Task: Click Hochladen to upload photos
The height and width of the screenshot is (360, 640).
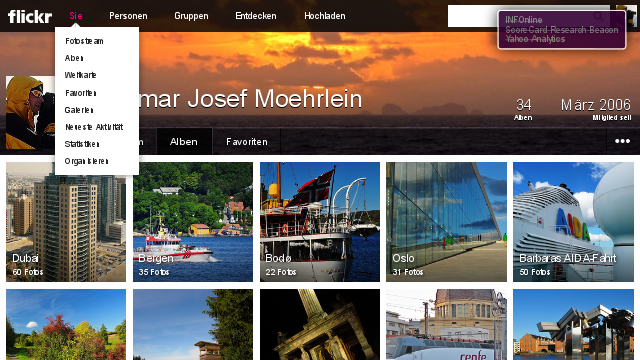Action: [325, 16]
